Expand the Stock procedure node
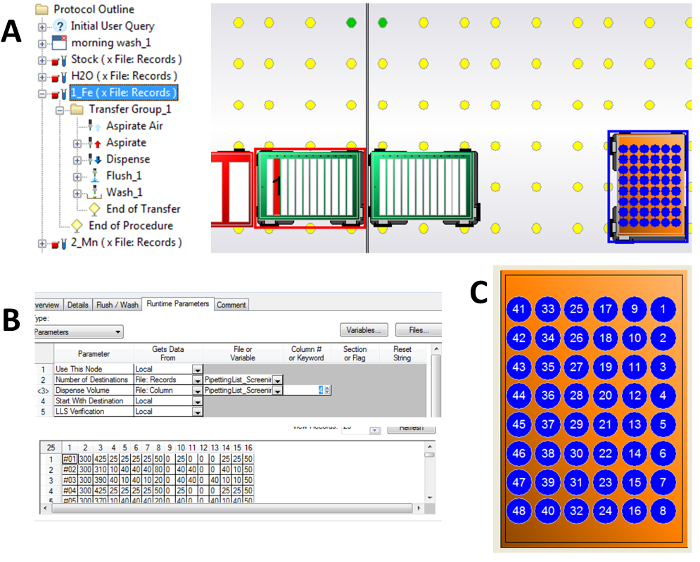Screen dimensions: 700x562 42,60
